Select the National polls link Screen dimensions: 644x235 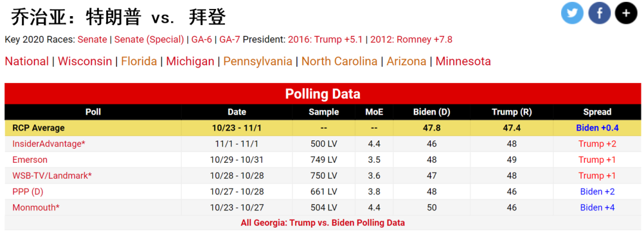[27, 61]
